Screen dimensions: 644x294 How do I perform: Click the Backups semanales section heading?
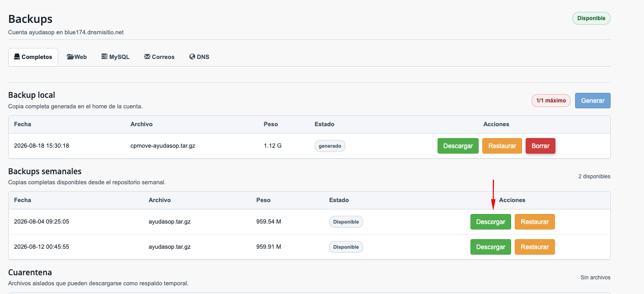click(45, 171)
